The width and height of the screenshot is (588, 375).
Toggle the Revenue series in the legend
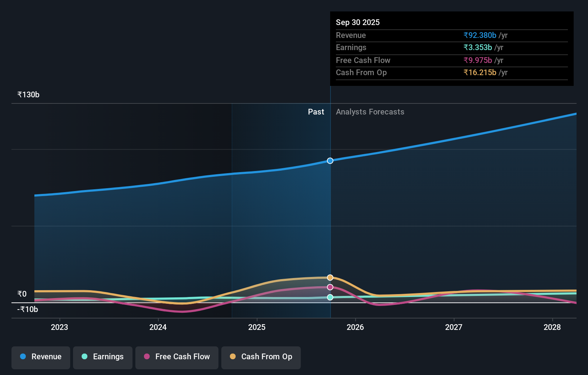coord(40,357)
